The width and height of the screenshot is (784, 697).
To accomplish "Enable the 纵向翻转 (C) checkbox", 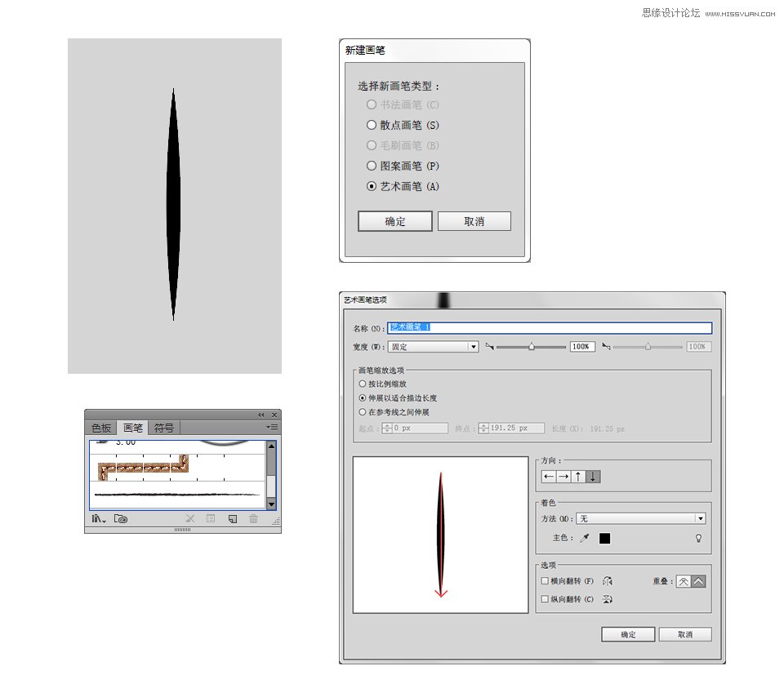I will [x=545, y=599].
